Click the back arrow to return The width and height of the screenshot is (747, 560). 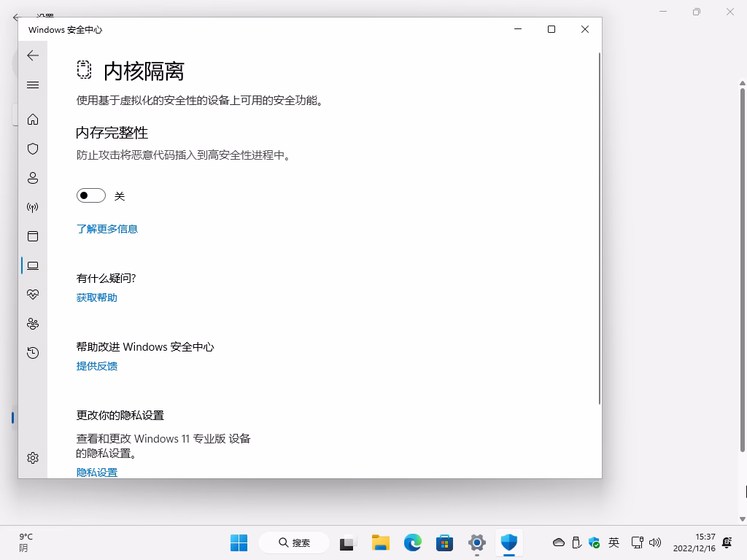pos(32,55)
